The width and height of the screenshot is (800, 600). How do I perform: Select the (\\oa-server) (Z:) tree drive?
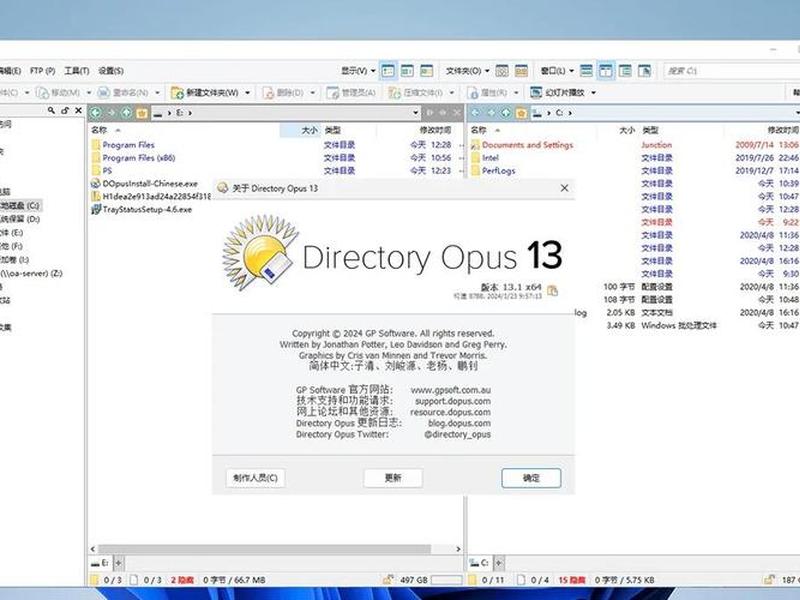coord(32,273)
